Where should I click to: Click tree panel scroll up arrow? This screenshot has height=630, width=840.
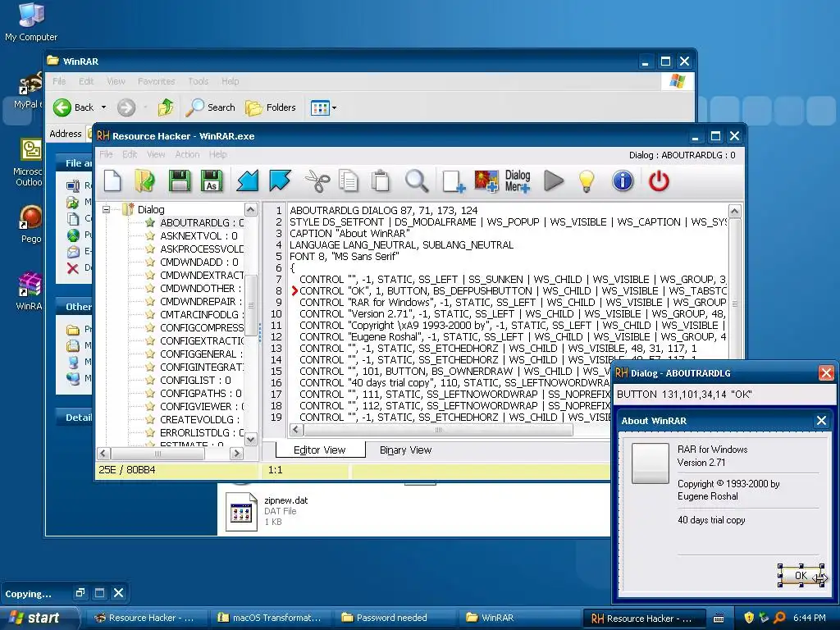[x=250, y=209]
